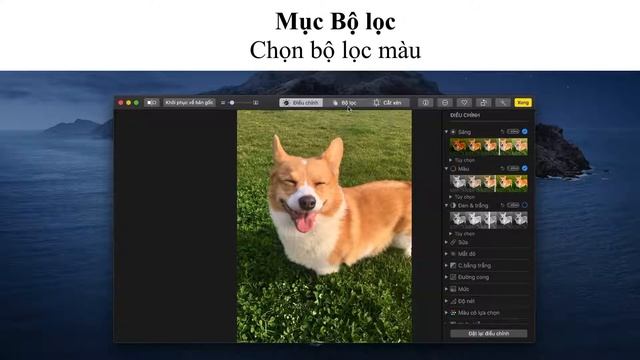
Task: Click the rotate photo icon
Action: 484,103
